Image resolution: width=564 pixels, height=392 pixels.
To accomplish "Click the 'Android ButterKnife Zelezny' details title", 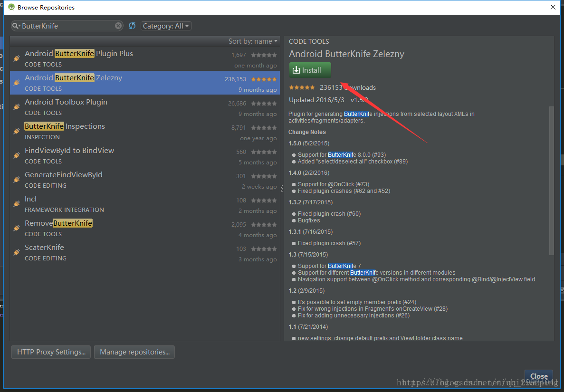I will (346, 54).
